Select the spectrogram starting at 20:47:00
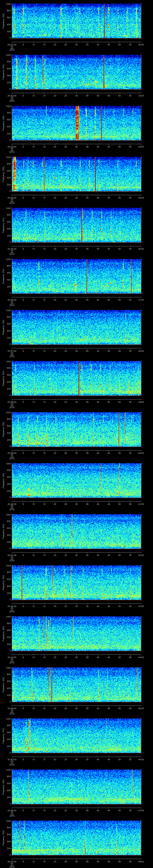 point(77,838)
